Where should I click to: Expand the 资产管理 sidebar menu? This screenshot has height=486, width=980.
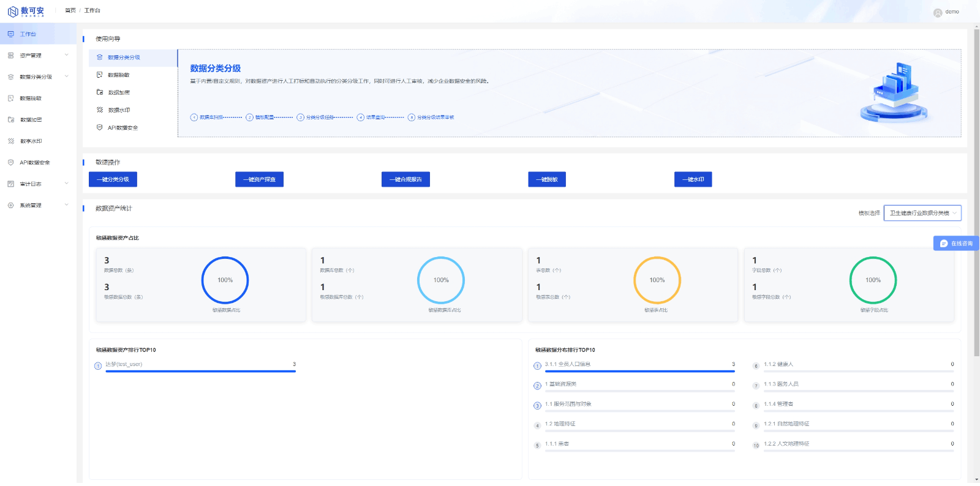coord(66,56)
